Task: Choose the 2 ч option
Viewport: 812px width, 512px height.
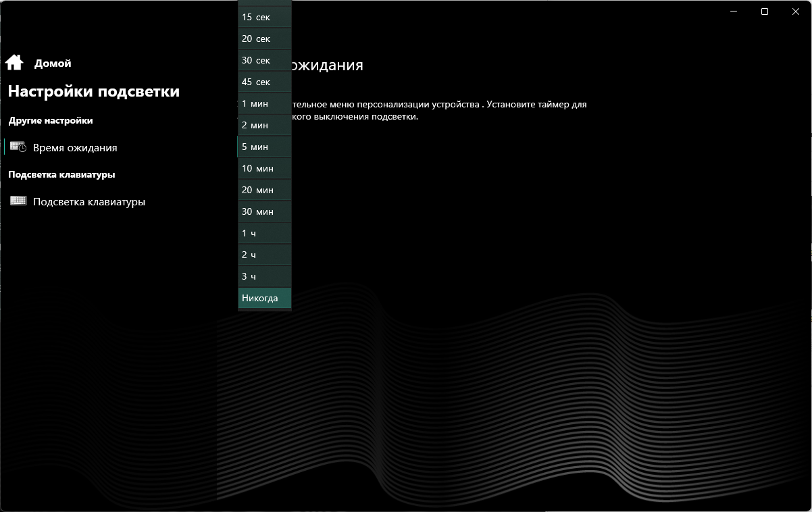Action: point(265,255)
